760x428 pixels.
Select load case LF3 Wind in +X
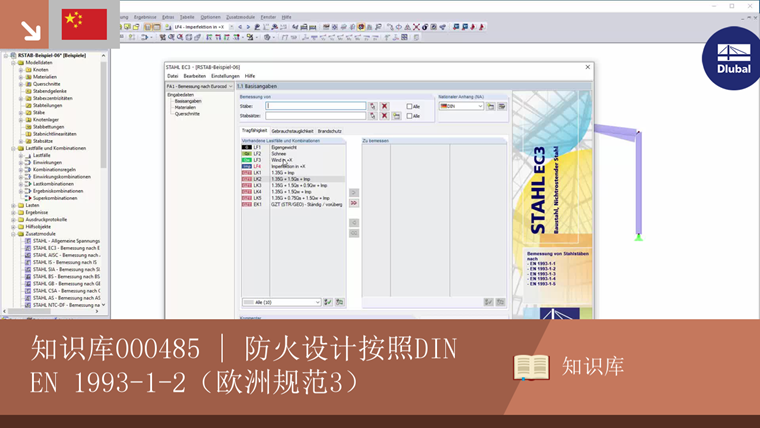pos(293,160)
